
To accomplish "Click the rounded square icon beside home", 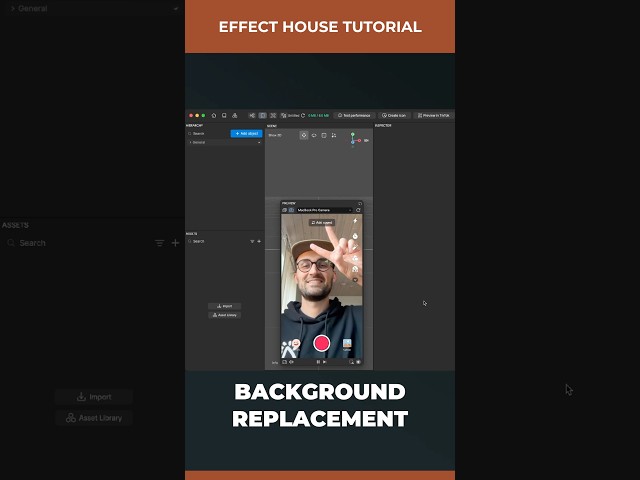I will pyautogui.click(x=224, y=116).
